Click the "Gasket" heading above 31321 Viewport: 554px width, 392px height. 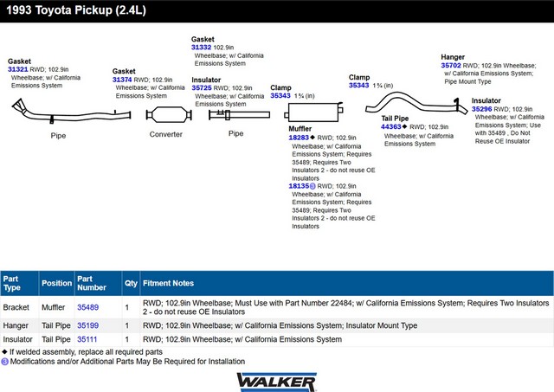(19, 61)
